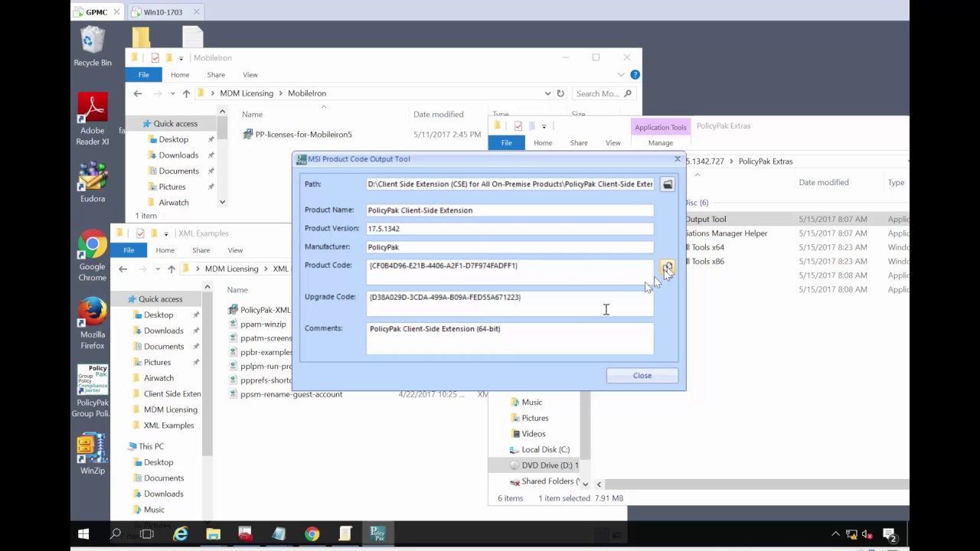980x551 pixels.
Task: Select ppsm-rename-guest-account file
Action: click(x=285, y=394)
